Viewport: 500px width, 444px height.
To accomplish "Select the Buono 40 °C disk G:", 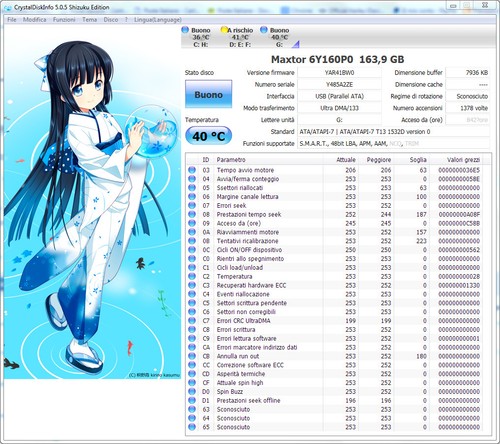I will pyautogui.click(x=279, y=37).
